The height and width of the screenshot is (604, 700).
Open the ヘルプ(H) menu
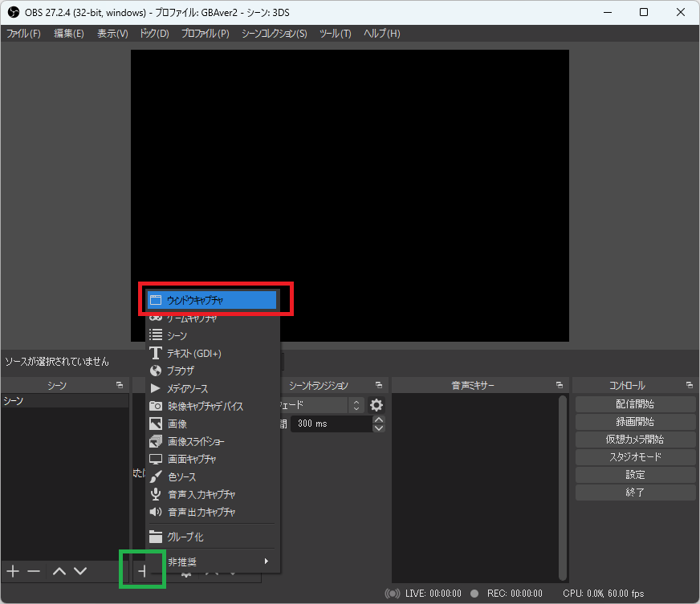[x=381, y=34]
